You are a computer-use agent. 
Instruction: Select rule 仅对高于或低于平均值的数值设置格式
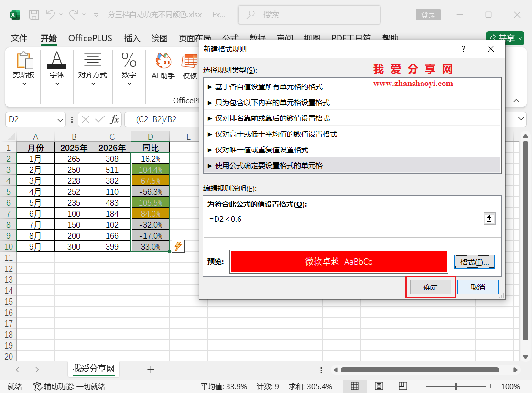coord(352,134)
